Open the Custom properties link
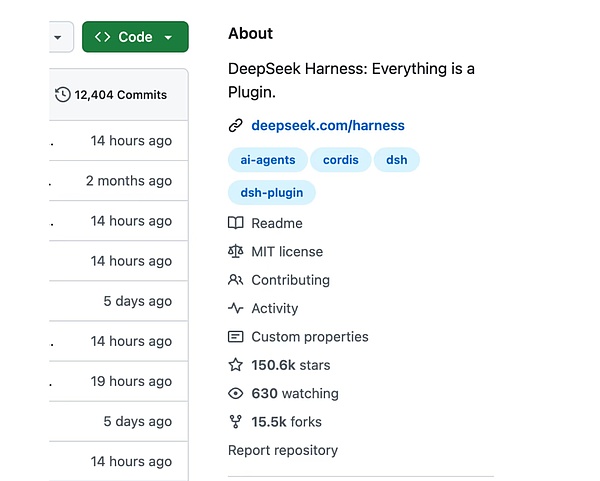 point(310,337)
